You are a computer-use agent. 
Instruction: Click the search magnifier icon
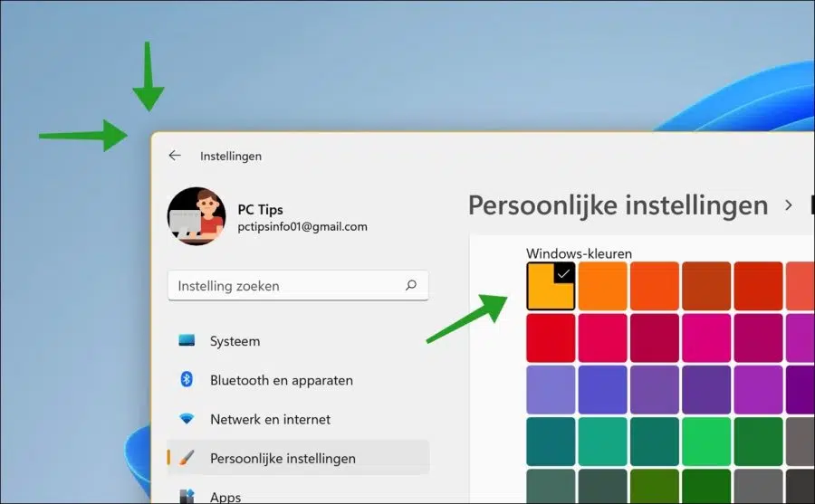click(x=411, y=285)
